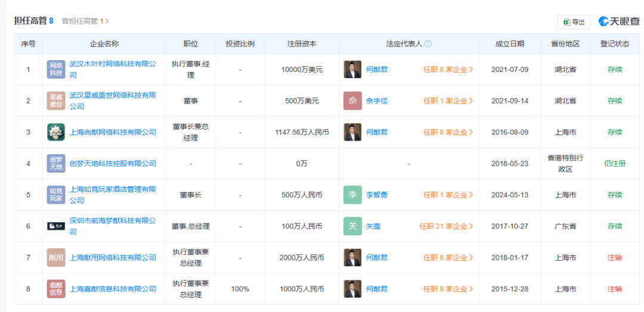Expand 任职 8 家企业 in row 7
The width and height of the screenshot is (644, 312).
click(x=448, y=257)
